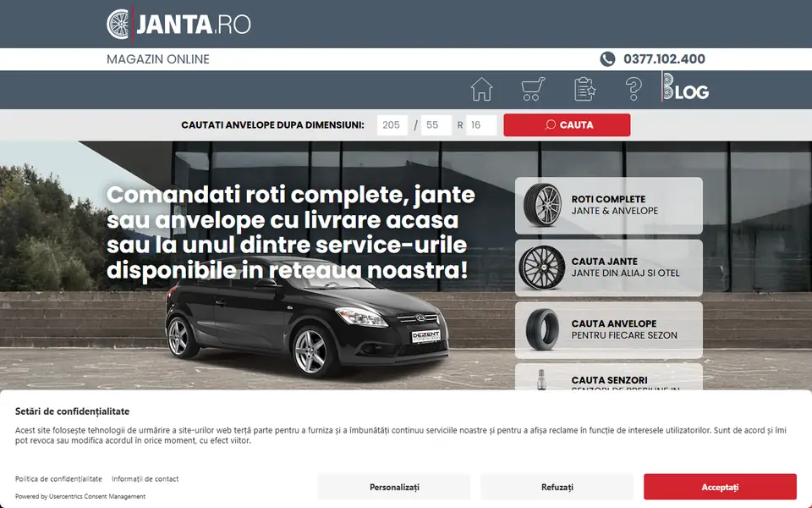Click the Magazin Online text

[x=158, y=59]
